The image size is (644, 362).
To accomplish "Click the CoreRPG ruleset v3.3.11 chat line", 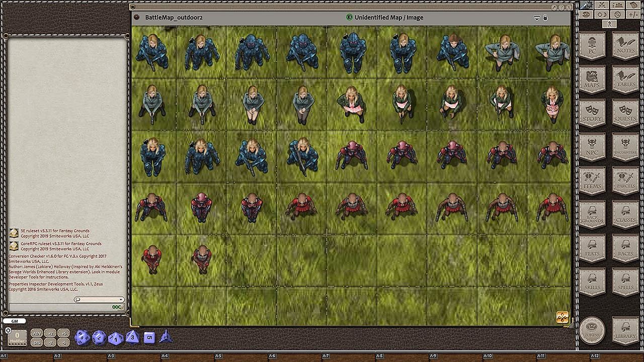I will click(x=61, y=246).
